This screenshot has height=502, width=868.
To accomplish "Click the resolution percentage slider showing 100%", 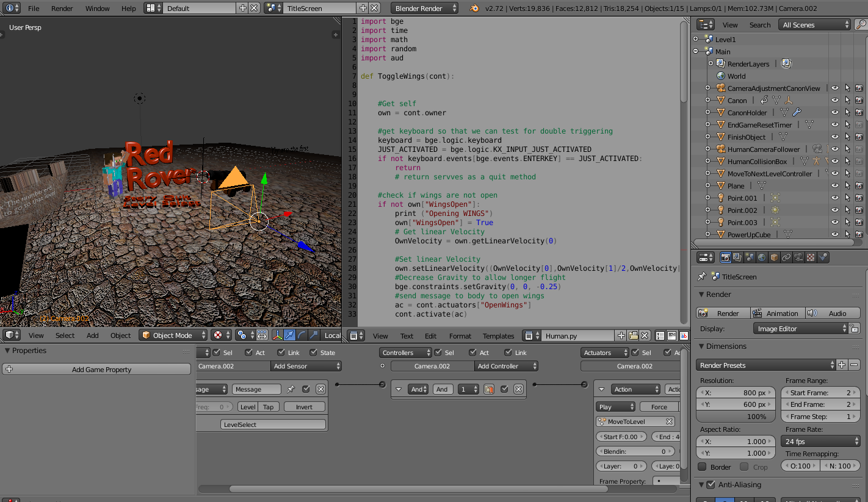I will [736, 417].
